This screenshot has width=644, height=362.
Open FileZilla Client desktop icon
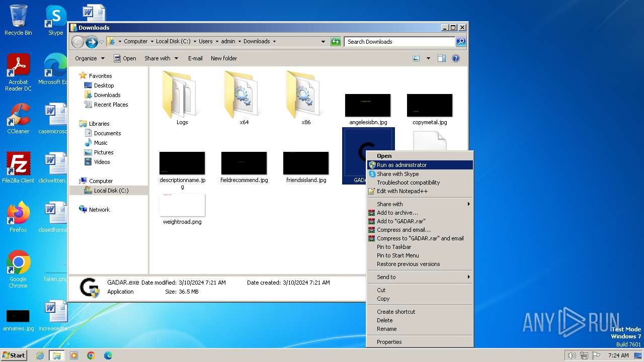tap(18, 168)
